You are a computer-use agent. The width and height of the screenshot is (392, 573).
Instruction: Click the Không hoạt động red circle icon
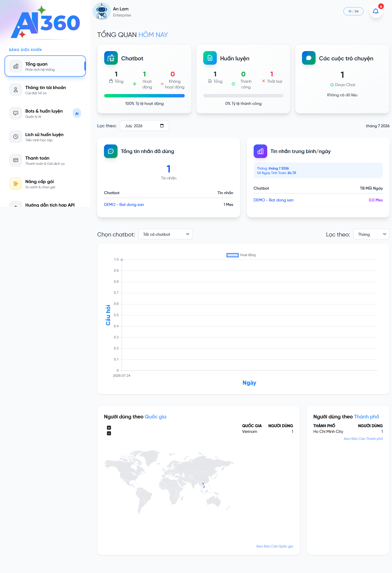(162, 84)
